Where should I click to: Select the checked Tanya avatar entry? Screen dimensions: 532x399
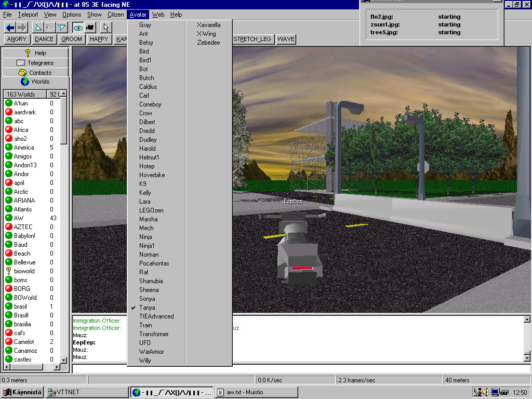point(147,308)
